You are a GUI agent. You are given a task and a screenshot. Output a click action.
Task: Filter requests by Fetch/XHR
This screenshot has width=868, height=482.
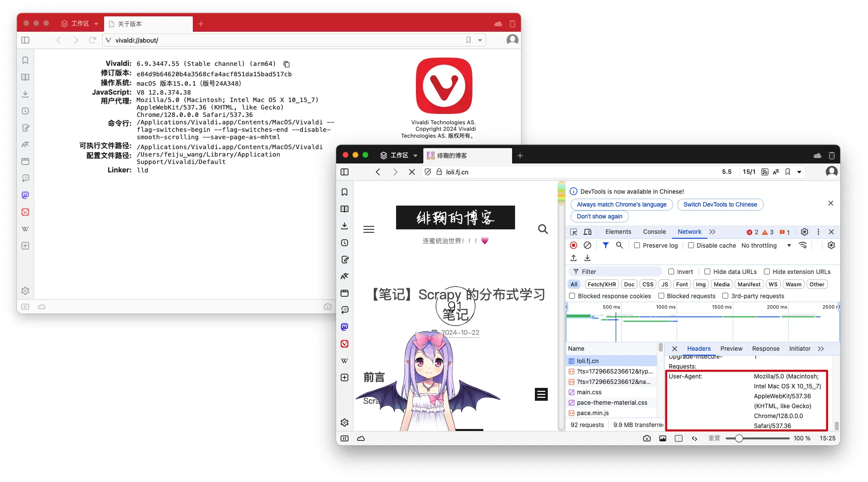point(601,284)
